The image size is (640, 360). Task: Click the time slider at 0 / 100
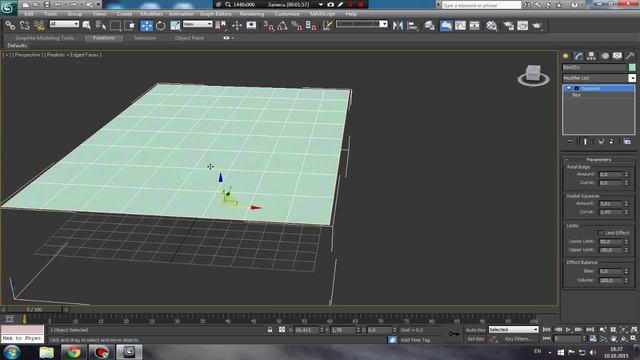[35, 310]
